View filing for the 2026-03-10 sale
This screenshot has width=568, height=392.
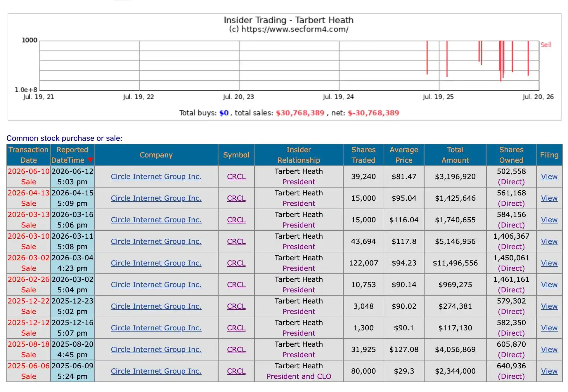549,241
